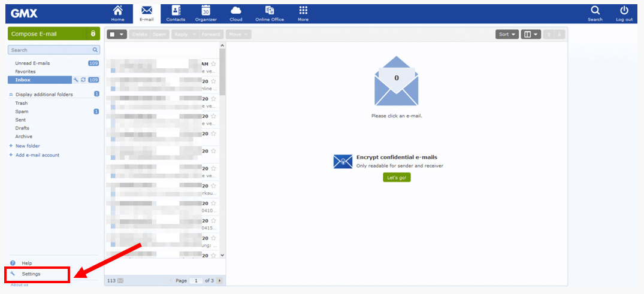Star the e-mail with snippet "0415..."
This screenshot has height=294, width=644.
click(x=213, y=220)
